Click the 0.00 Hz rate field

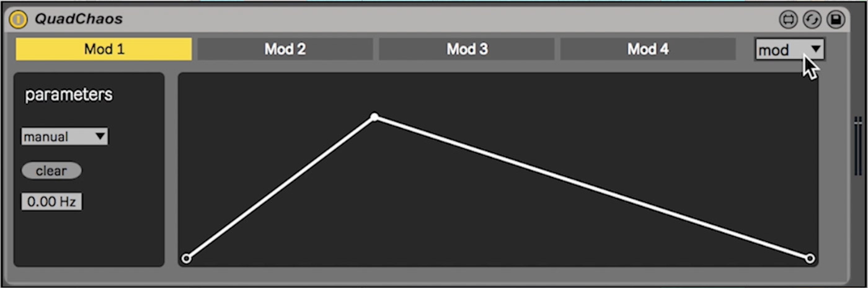51,202
